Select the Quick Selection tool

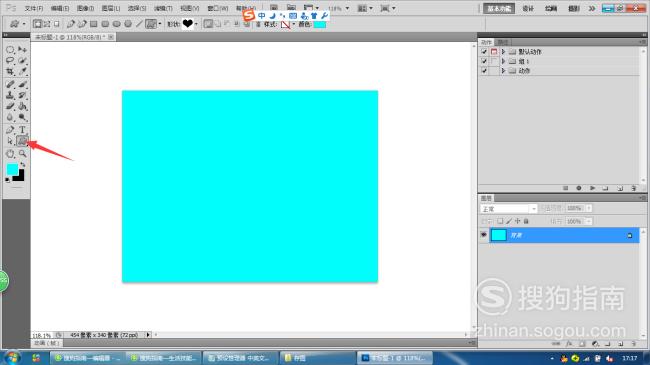22,61
